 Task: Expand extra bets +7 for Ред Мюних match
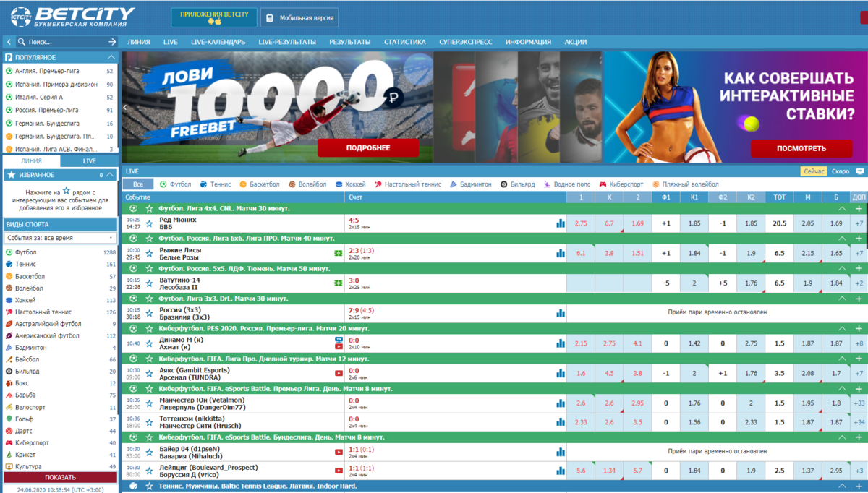(x=859, y=223)
